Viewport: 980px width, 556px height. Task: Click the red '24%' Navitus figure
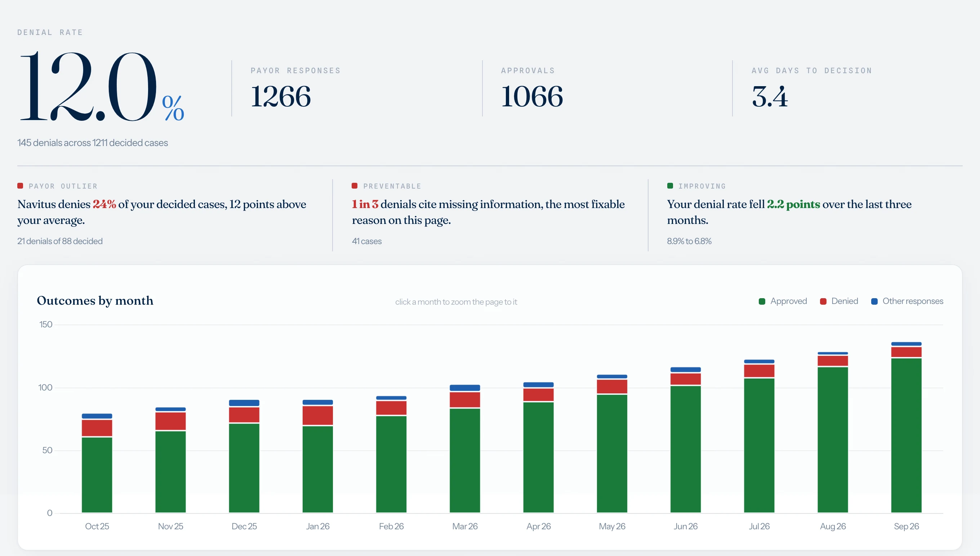[104, 204]
